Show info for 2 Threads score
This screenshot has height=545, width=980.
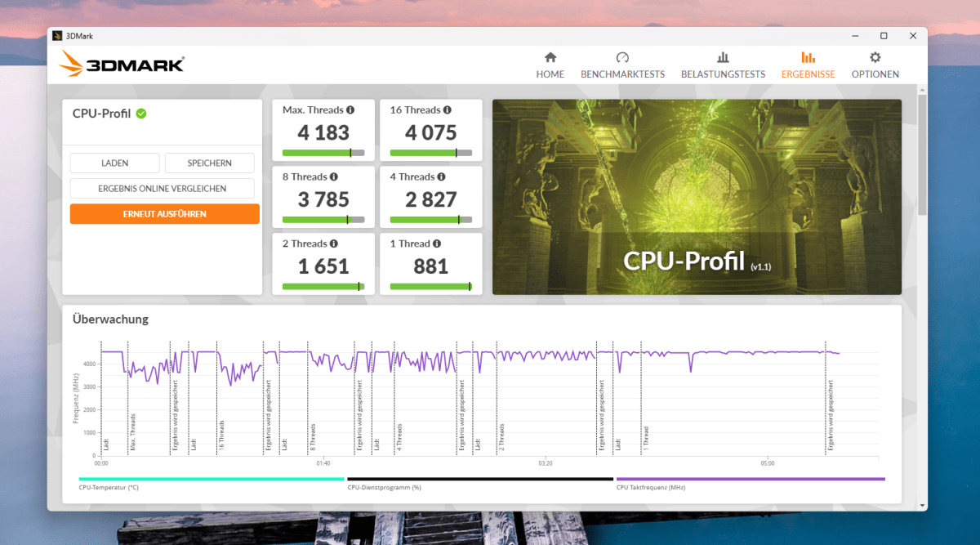coord(334,243)
